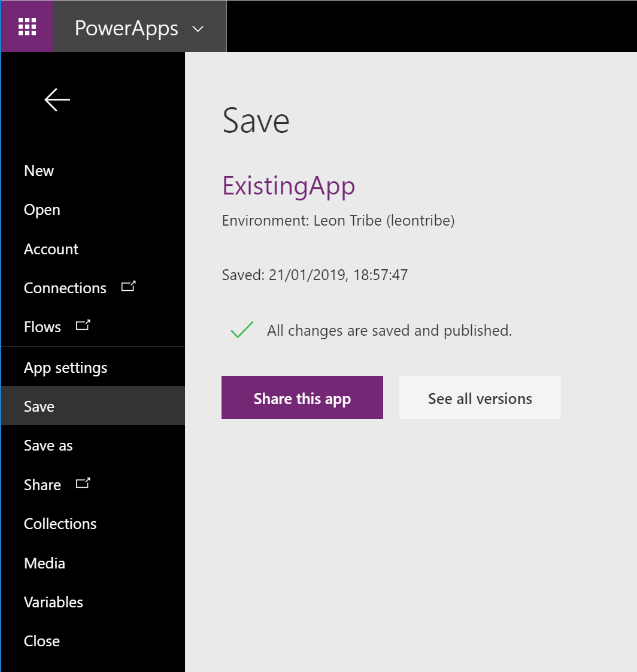Click the ExistingApp name heading
The image size is (637, 672).
click(x=289, y=186)
